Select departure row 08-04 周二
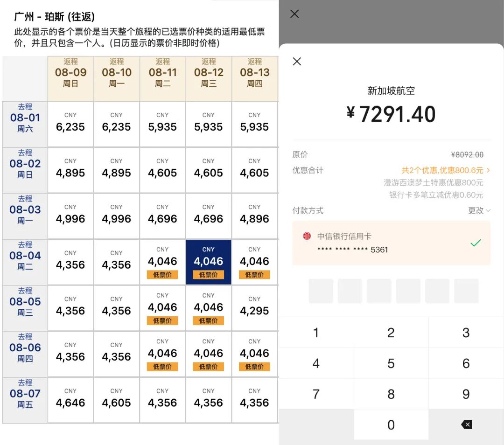Image resolution: width=504 pixels, height=445 pixels. pyautogui.click(x=25, y=262)
